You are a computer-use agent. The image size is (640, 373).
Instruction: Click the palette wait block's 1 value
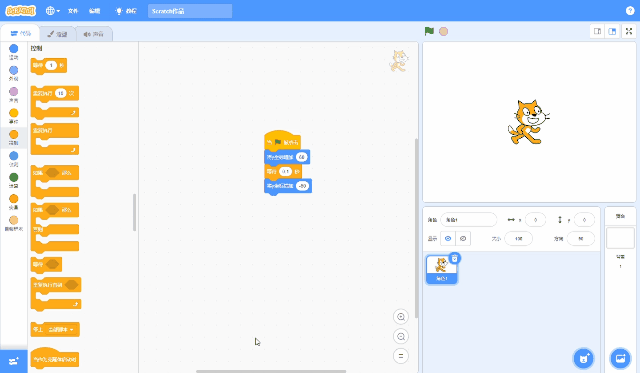[51, 65]
